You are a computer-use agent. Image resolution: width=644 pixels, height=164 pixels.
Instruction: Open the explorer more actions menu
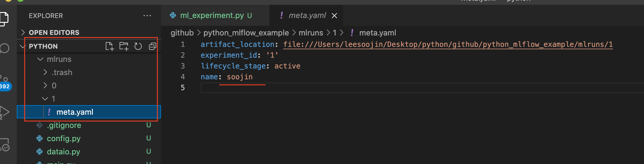(147, 16)
